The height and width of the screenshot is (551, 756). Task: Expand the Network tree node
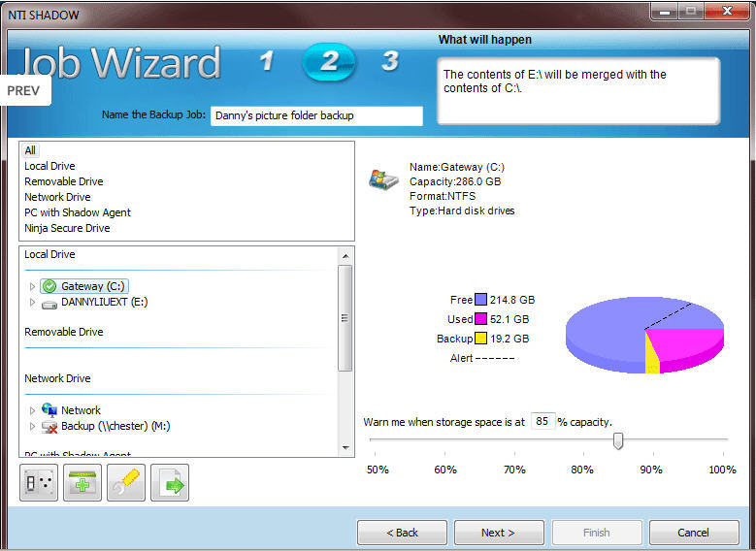point(32,410)
